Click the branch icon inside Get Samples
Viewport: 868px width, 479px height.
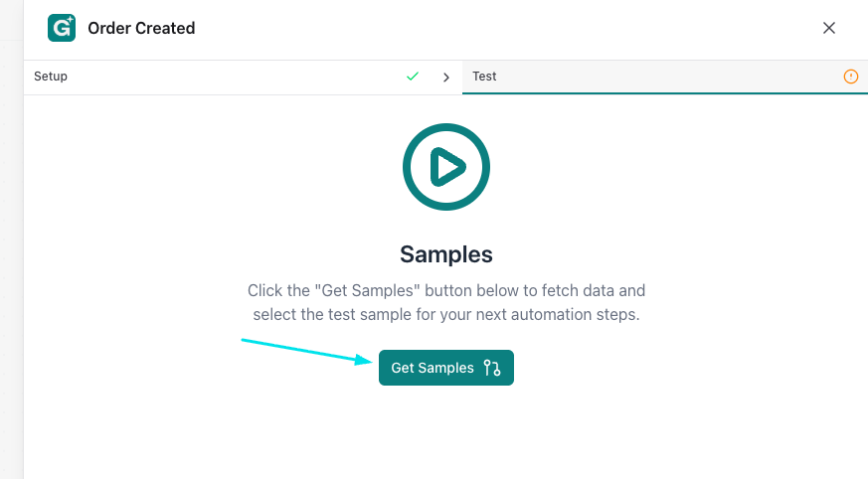coord(492,368)
